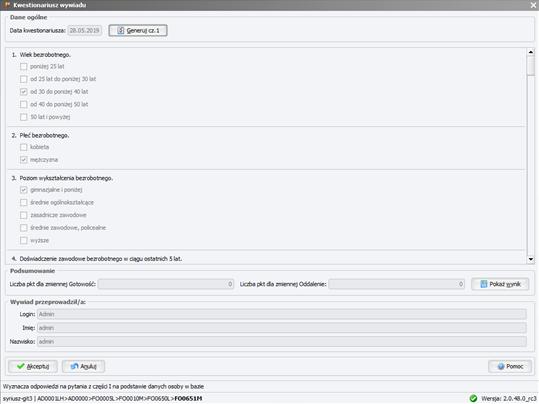Viewport: 539px width, 404px height.
Task: Click the calculator icon on Pokaż wynik
Action: pos(484,284)
